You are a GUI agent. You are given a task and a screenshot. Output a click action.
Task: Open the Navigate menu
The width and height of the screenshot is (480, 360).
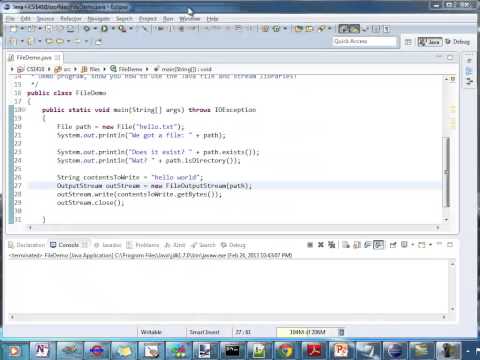[x=99, y=19]
